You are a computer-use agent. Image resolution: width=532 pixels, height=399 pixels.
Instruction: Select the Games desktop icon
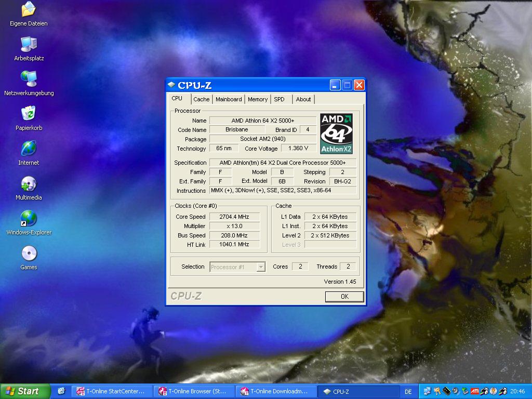point(29,258)
